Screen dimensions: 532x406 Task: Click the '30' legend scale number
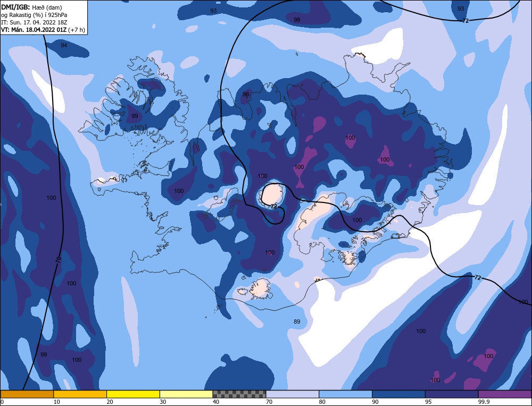coord(163,402)
